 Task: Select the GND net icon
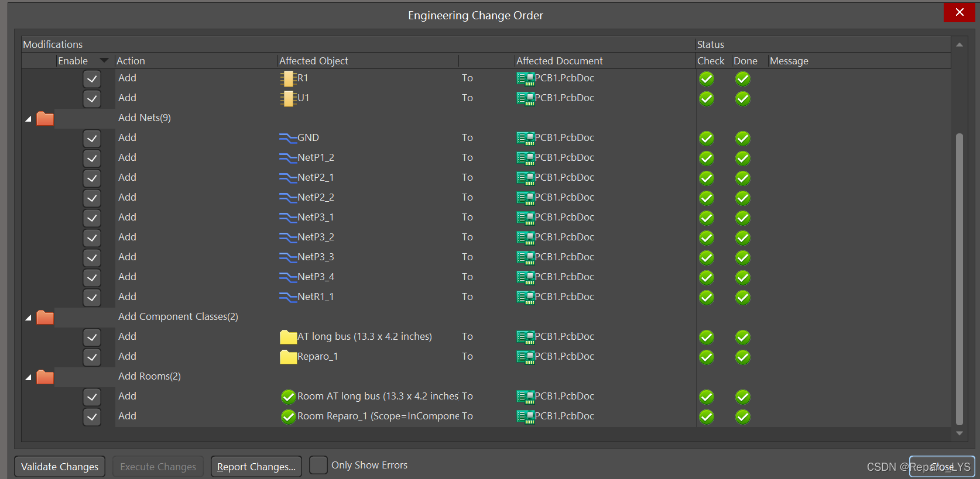tap(287, 138)
